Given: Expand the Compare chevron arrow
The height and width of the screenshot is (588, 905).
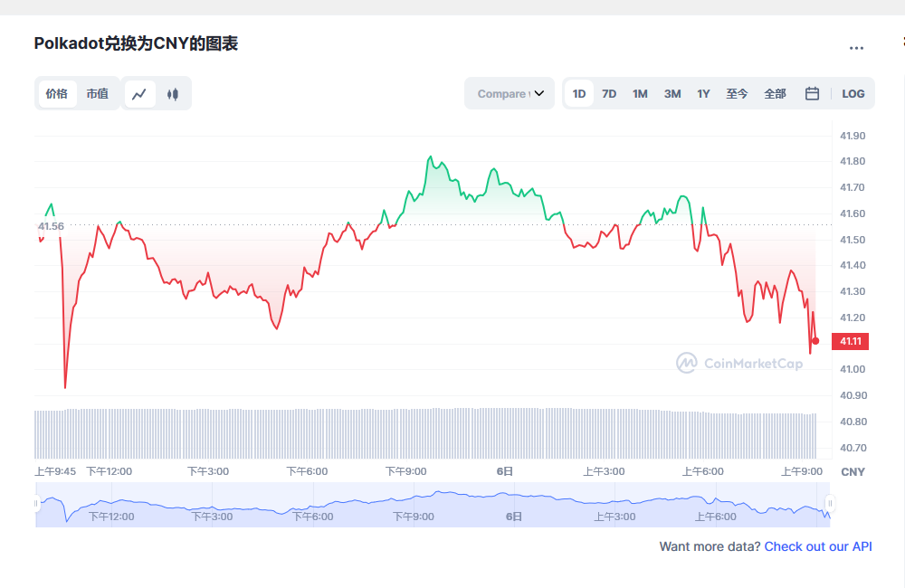Looking at the screenshot, I should 540,93.
